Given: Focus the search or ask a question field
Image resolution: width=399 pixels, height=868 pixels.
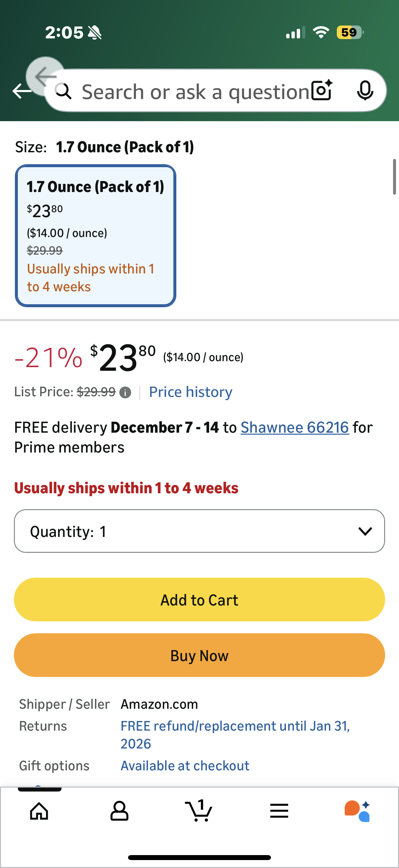Looking at the screenshot, I should [x=195, y=91].
